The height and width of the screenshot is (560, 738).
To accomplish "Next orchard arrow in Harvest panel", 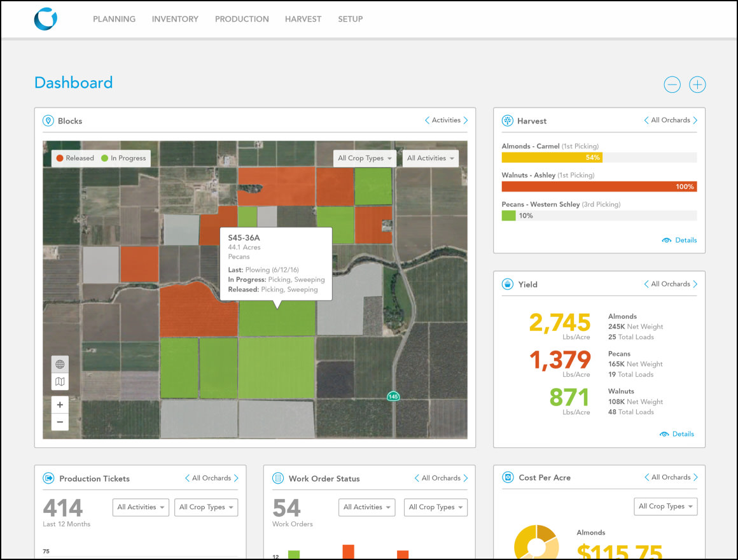I will [x=695, y=120].
